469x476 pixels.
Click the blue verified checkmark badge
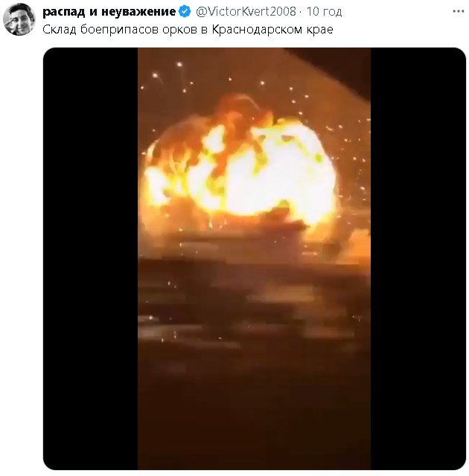tap(185, 11)
